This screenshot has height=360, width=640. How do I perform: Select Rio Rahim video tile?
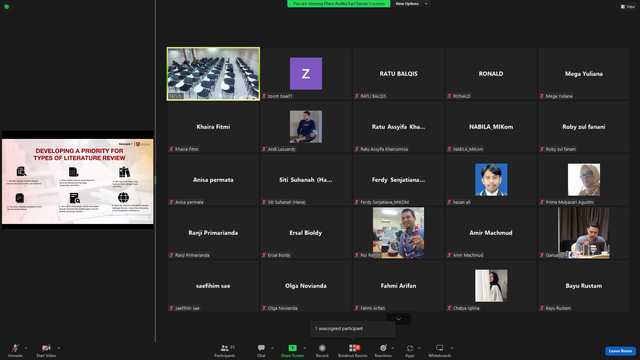(398, 233)
